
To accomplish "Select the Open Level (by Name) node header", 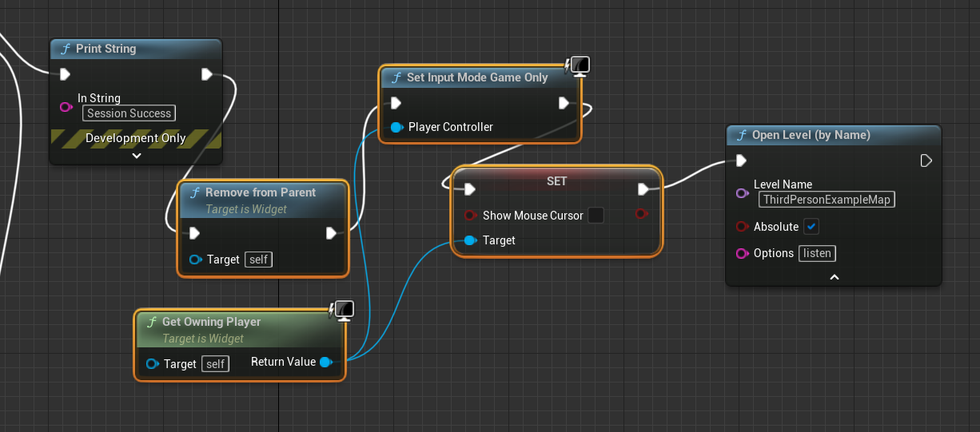I will [x=834, y=135].
